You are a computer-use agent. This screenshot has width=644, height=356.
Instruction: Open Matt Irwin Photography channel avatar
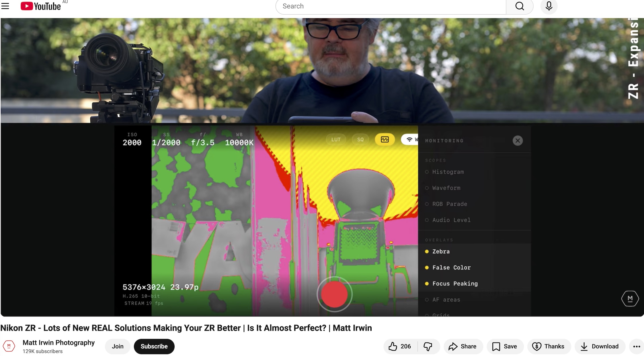point(9,346)
